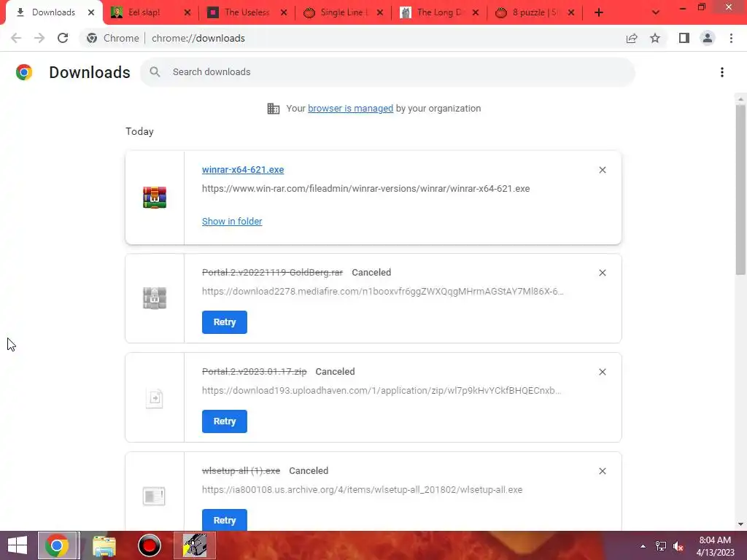
Task: Remove winrar-x64-621.exe from list
Action: 602,170
